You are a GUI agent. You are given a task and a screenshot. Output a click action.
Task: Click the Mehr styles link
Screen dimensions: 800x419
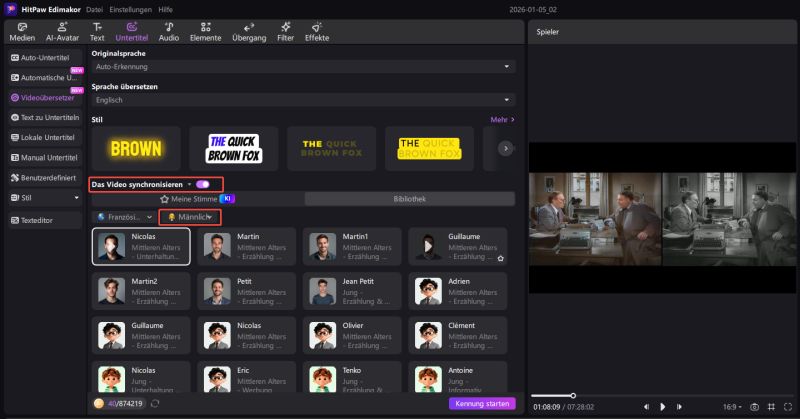point(502,119)
